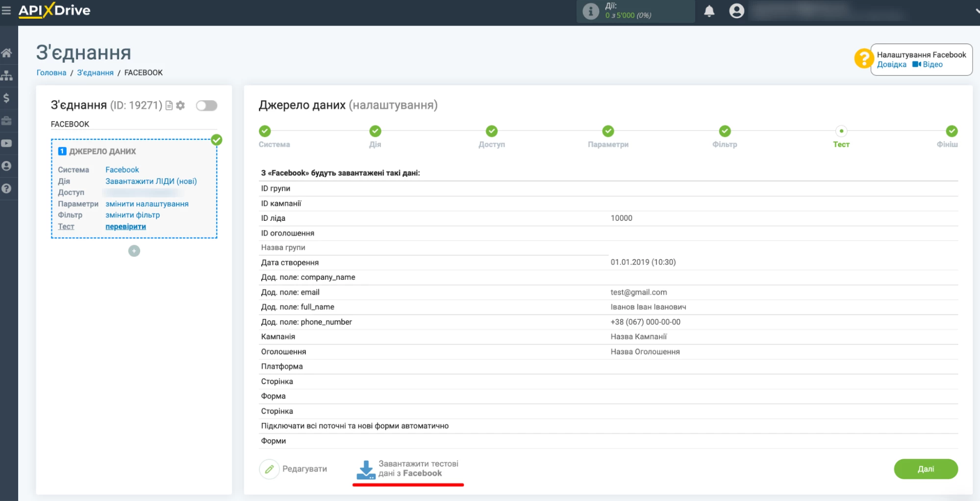Select the Тест step label
This screenshot has width=980, height=501.
click(841, 144)
